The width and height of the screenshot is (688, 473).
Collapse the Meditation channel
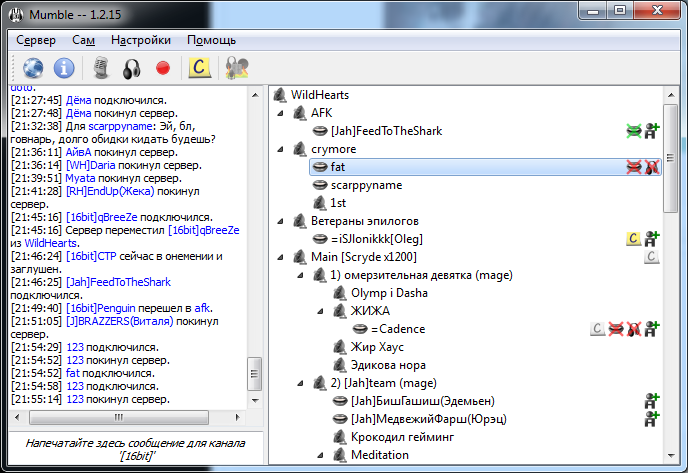click(321, 455)
